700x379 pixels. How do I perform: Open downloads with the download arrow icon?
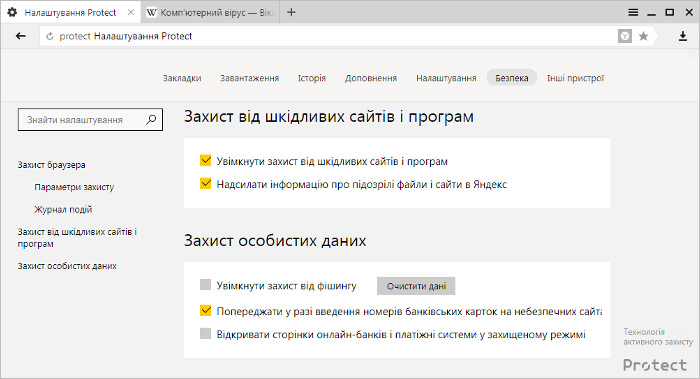click(683, 36)
